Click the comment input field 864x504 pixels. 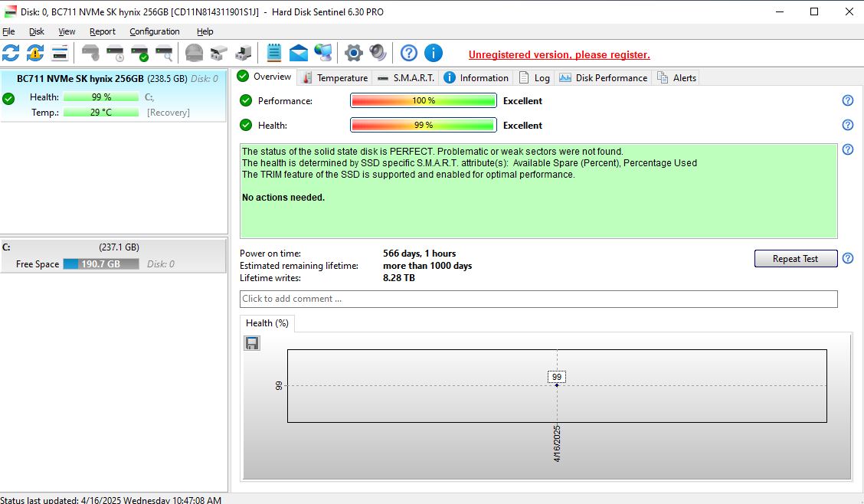tap(538, 299)
